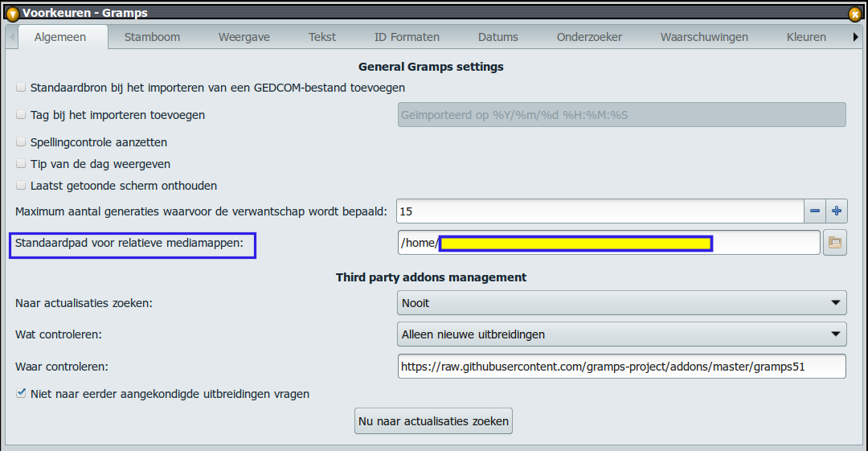This screenshot has width=868, height=451.
Task: Select the Algemeen tab
Action: (x=60, y=37)
